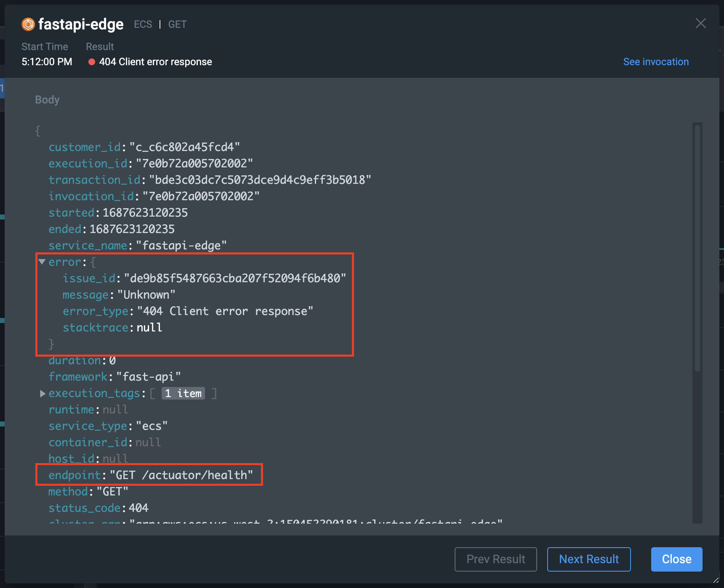Click the red 404 error status dot
The height and width of the screenshot is (588, 724).
coord(92,61)
